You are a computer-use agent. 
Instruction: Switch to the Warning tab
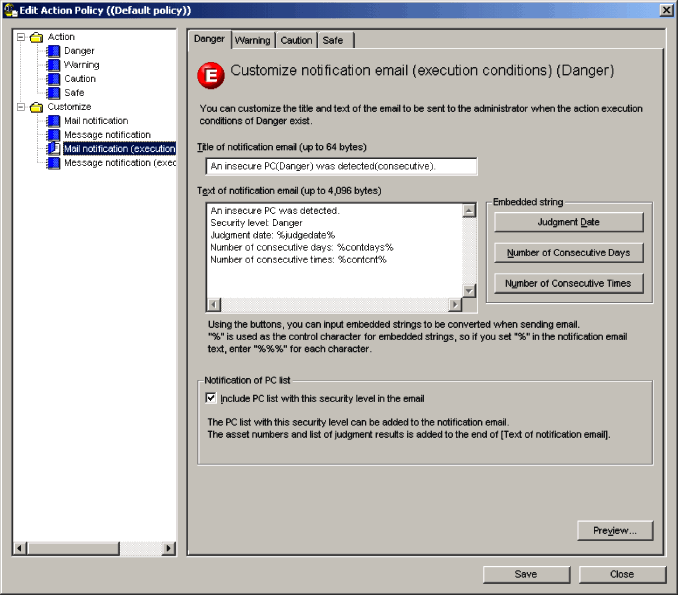tap(253, 40)
